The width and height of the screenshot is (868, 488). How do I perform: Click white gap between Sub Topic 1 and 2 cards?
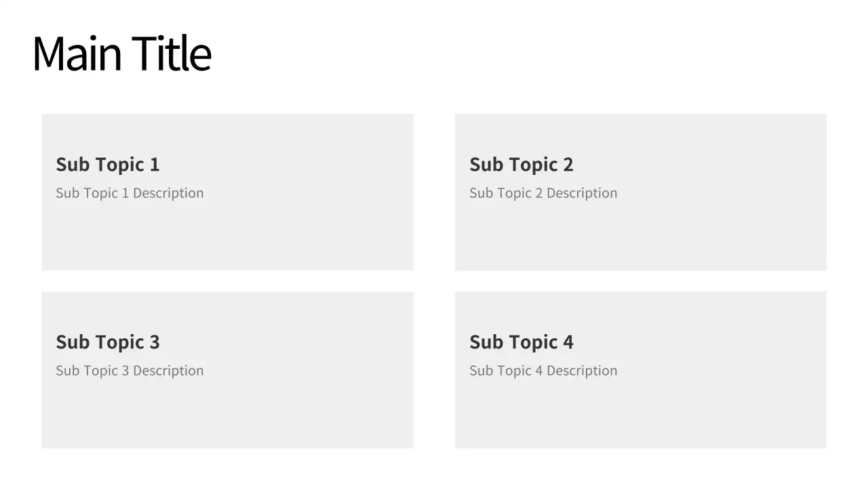click(434, 192)
